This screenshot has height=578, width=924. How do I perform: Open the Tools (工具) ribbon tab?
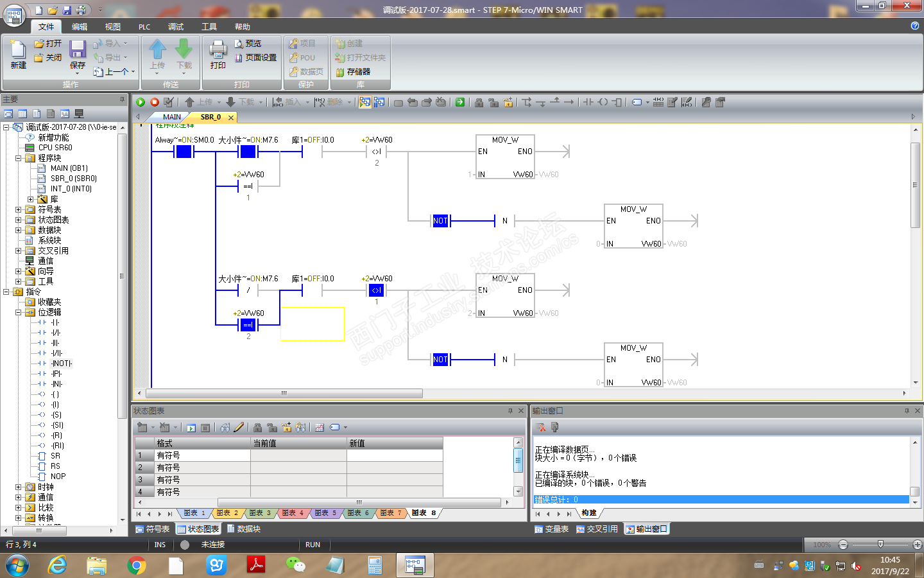(209, 27)
